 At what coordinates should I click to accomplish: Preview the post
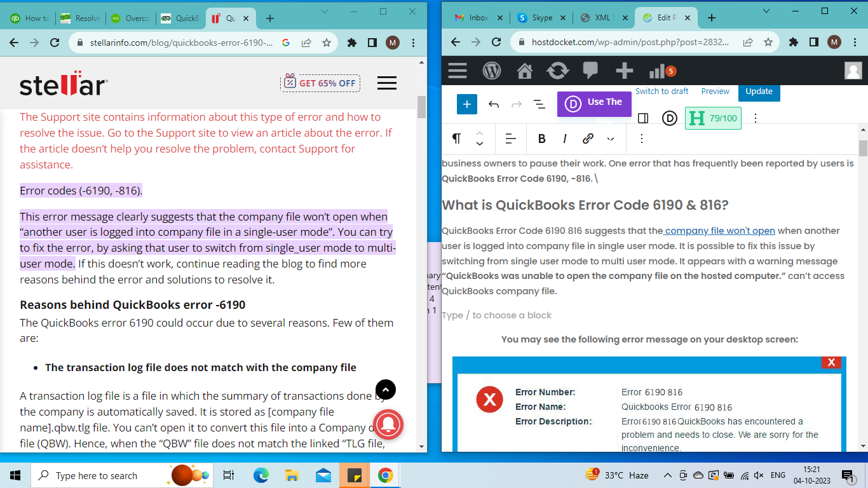(x=715, y=91)
